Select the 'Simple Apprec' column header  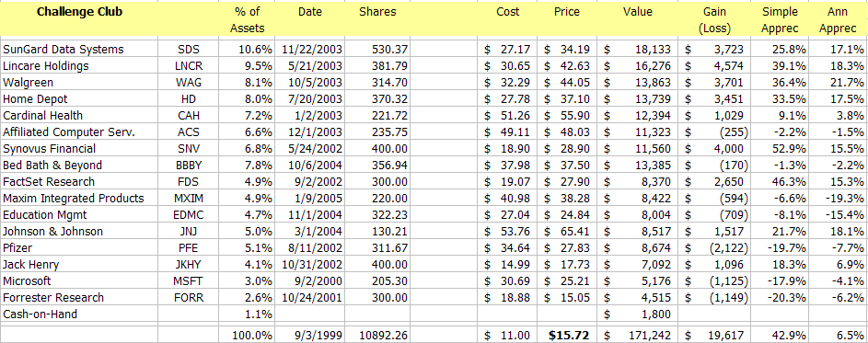tap(780, 19)
